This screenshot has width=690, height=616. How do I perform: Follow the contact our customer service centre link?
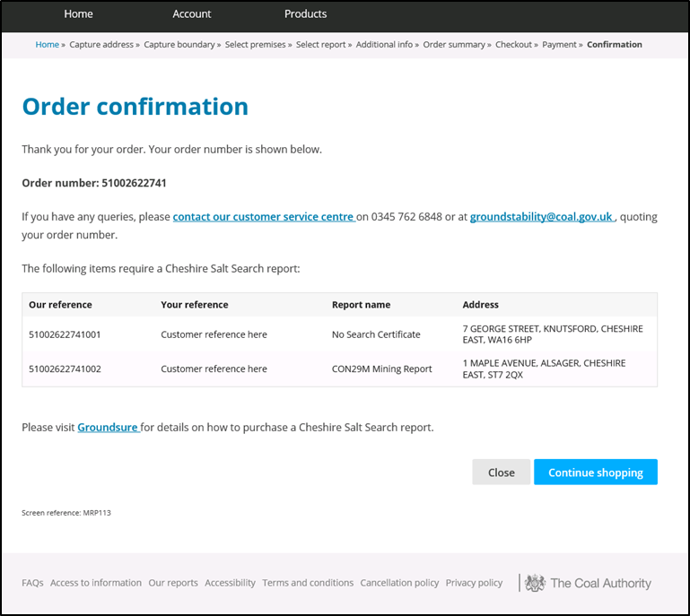coord(263,217)
